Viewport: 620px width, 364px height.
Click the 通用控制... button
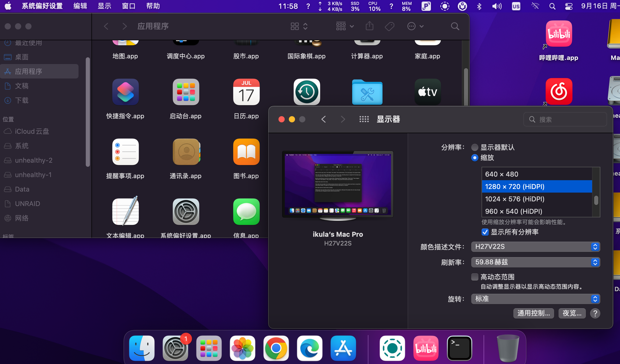533,313
